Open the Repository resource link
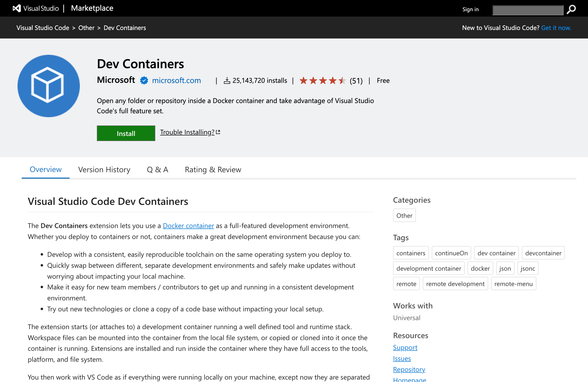The image size is (588, 382). 409,369
